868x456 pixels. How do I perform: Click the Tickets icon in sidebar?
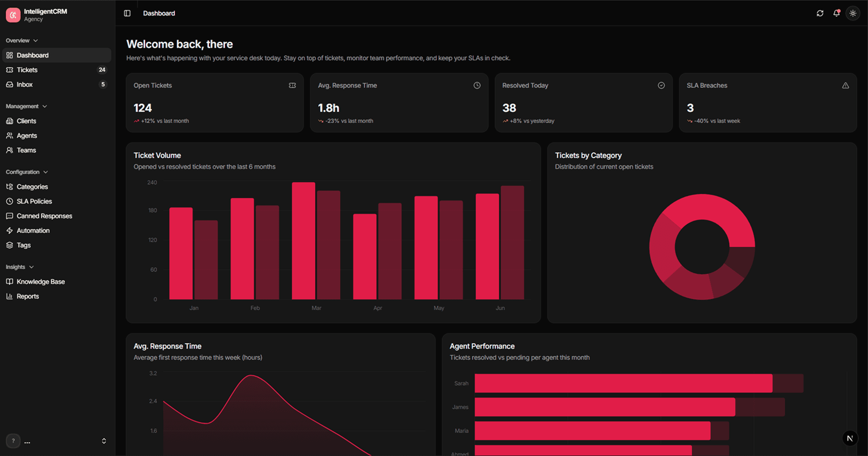pos(10,70)
